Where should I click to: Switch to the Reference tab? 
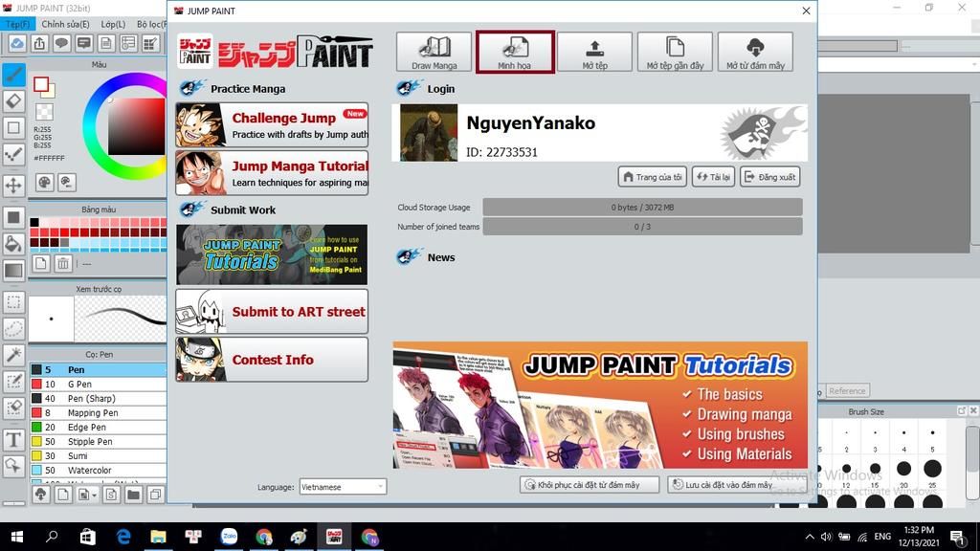point(847,391)
